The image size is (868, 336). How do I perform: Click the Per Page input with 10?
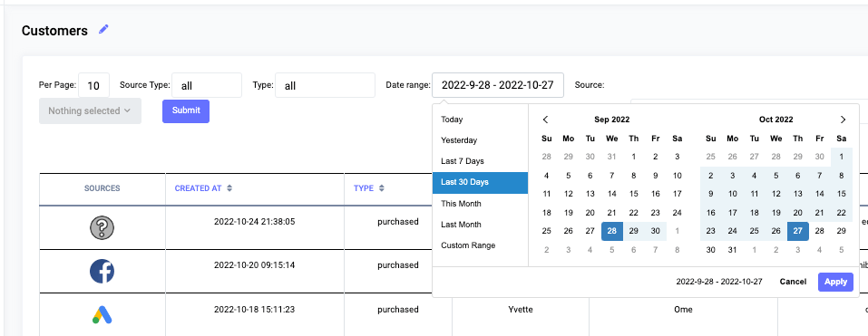[93, 86]
